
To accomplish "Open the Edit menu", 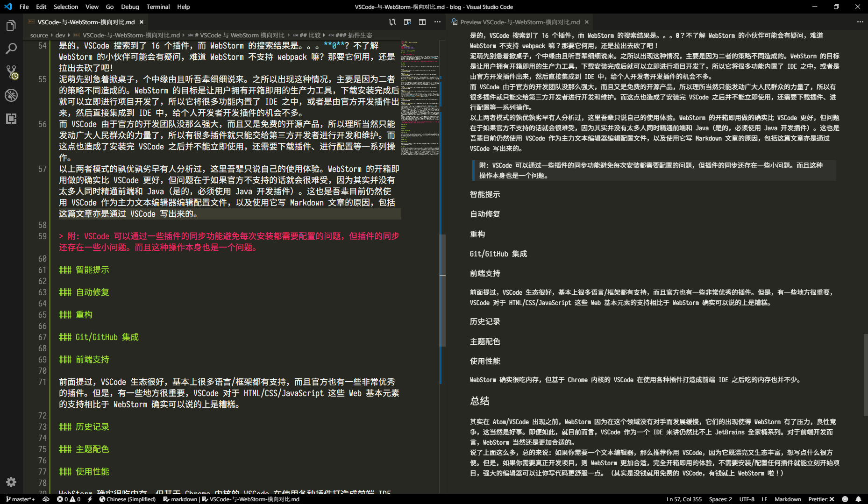I will [x=41, y=7].
